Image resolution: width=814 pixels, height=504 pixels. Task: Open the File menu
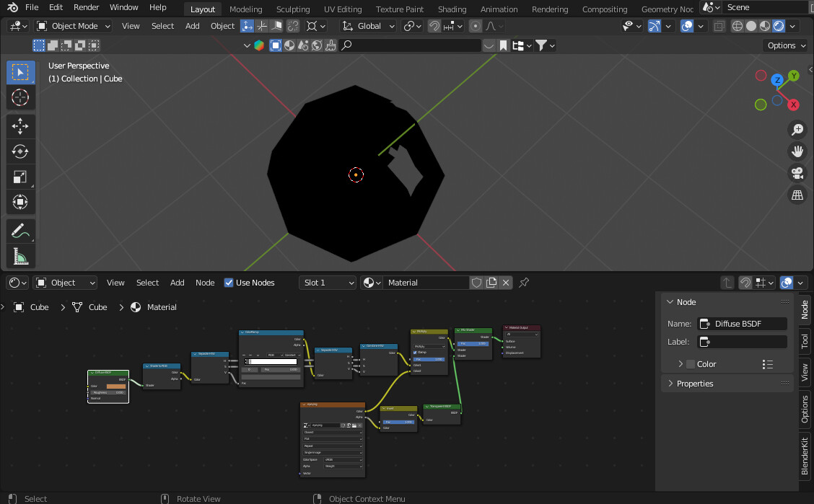pos(32,7)
